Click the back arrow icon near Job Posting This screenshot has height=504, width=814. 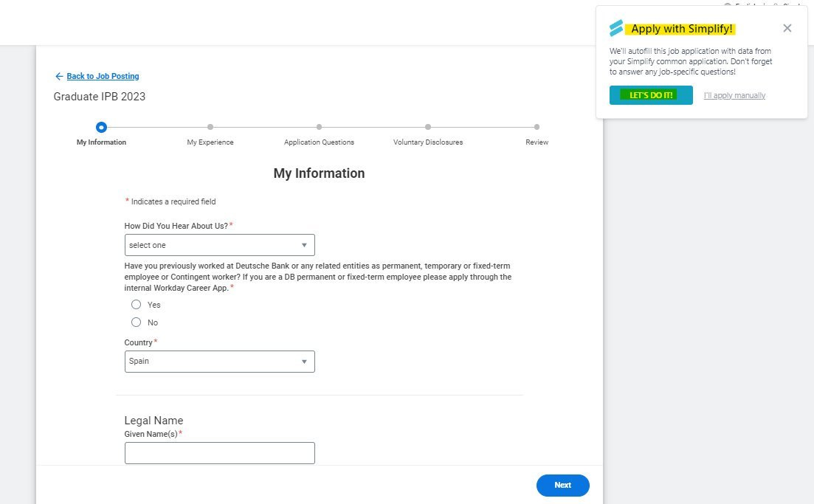tap(58, 76)
